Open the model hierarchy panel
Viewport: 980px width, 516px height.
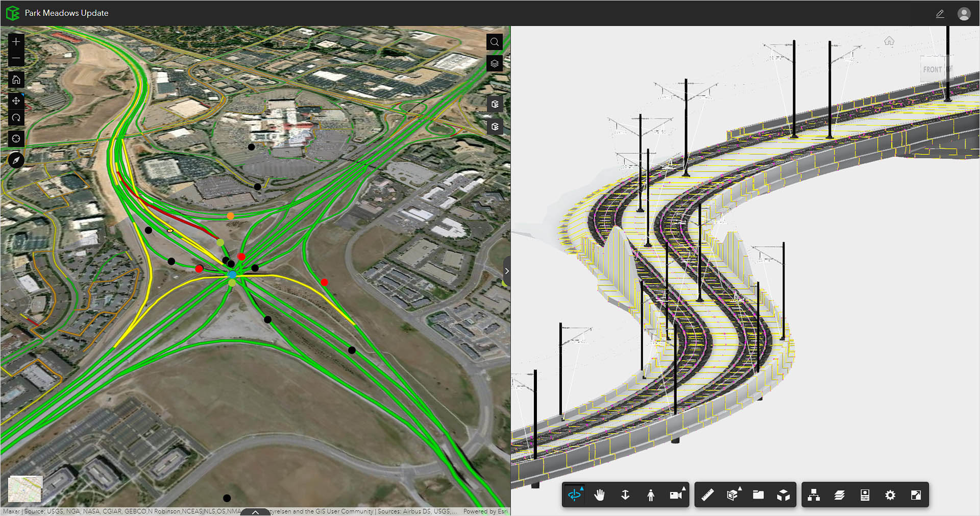click(814, 495)
